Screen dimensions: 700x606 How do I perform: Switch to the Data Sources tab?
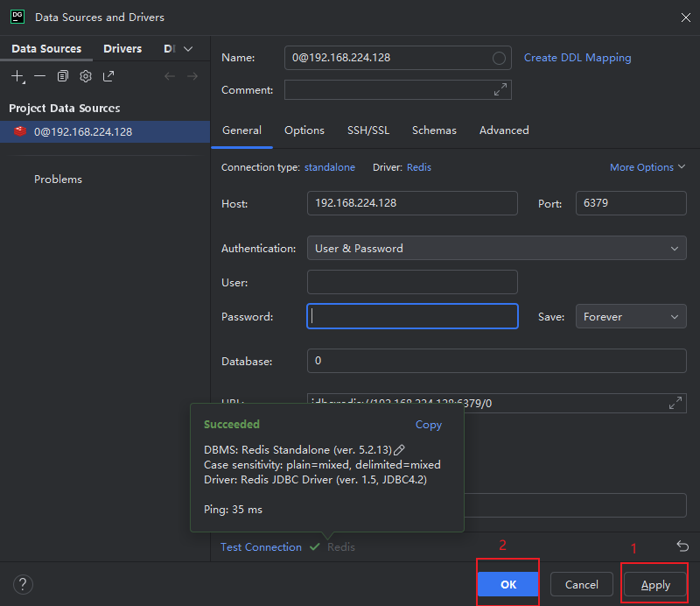[x=46, y=49]
